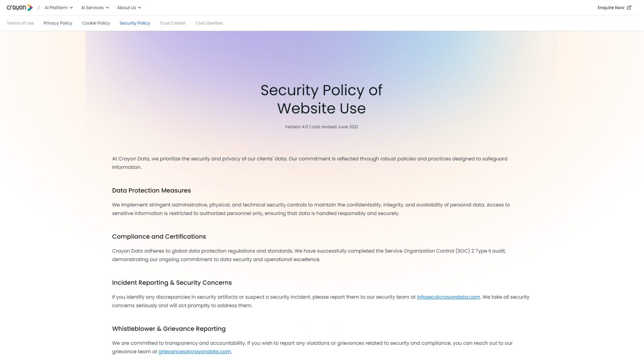
Task: Click the Security Policy of Website Use title
Action: [321, 99]
